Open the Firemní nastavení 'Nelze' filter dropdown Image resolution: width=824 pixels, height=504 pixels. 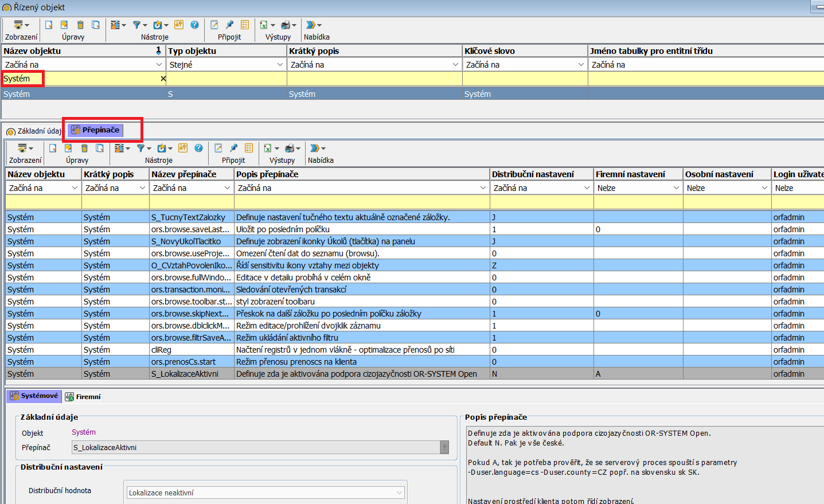[x=675, y=188]
